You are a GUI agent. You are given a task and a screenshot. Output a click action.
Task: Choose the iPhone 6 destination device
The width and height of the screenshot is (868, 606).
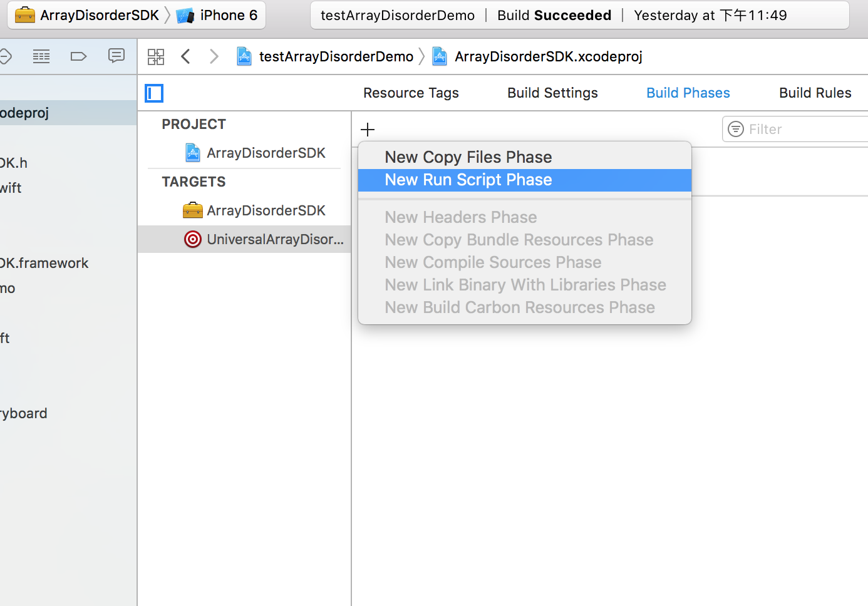pos(218,16)
